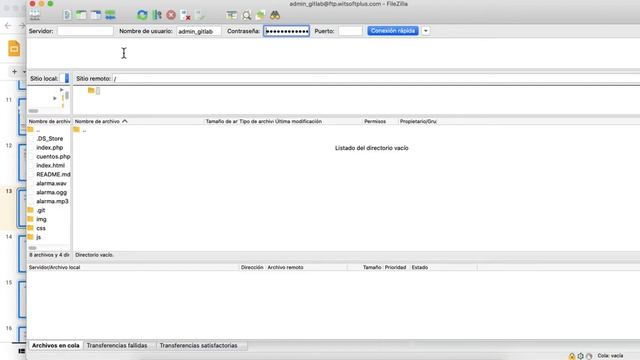This screenshot has width=640, height=360.
Task: Expand upper local tree node
Action: click(x=62, y=89)
